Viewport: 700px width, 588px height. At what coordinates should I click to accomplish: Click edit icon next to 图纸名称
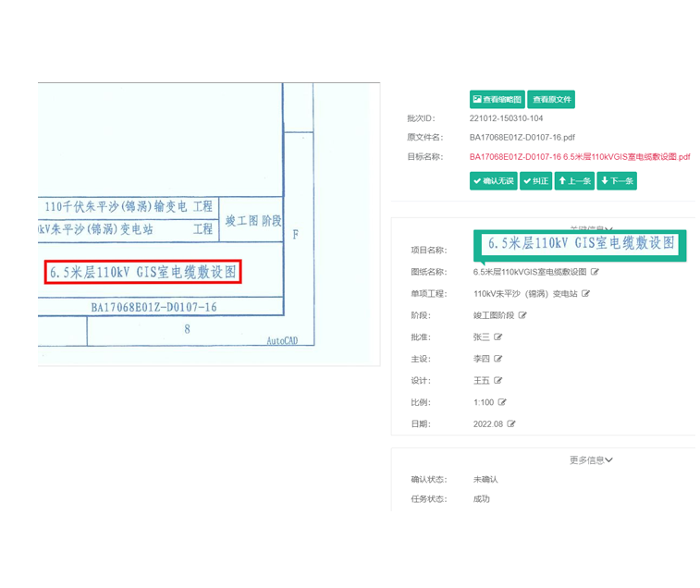pos(595,272)
